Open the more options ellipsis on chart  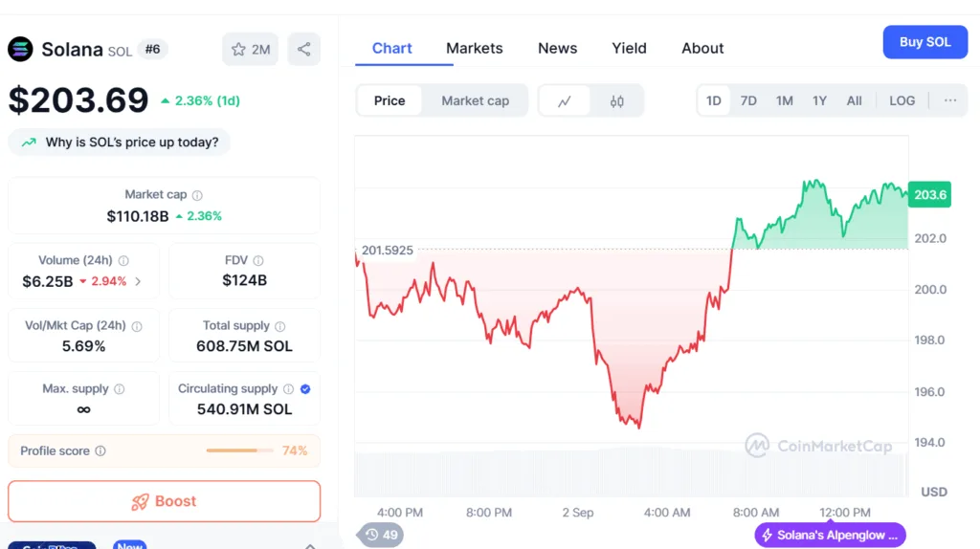(x=949, y=100)
